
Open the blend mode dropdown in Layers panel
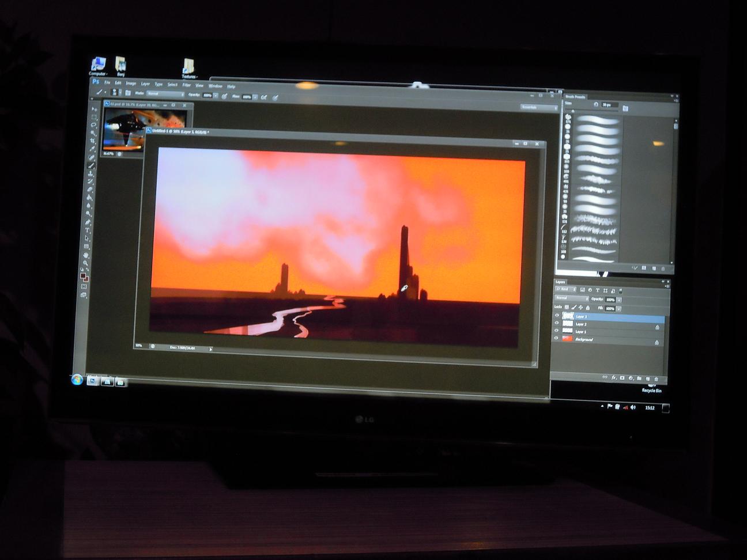(571, 298)
